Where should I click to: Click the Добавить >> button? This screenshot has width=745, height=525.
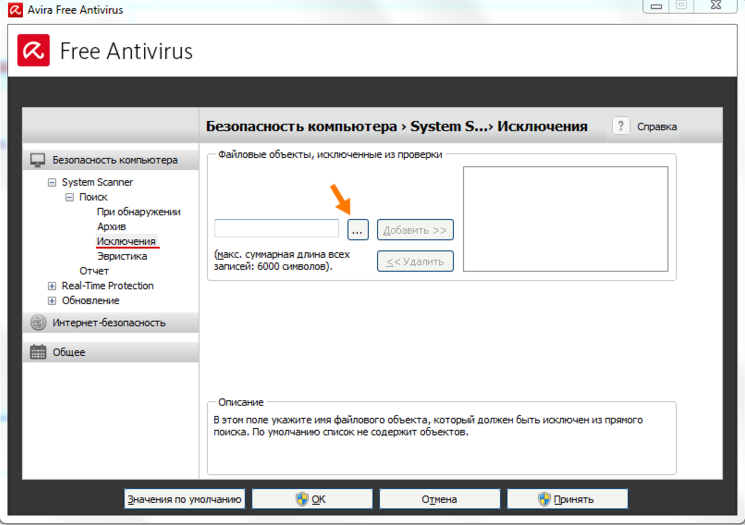(415, 230)
